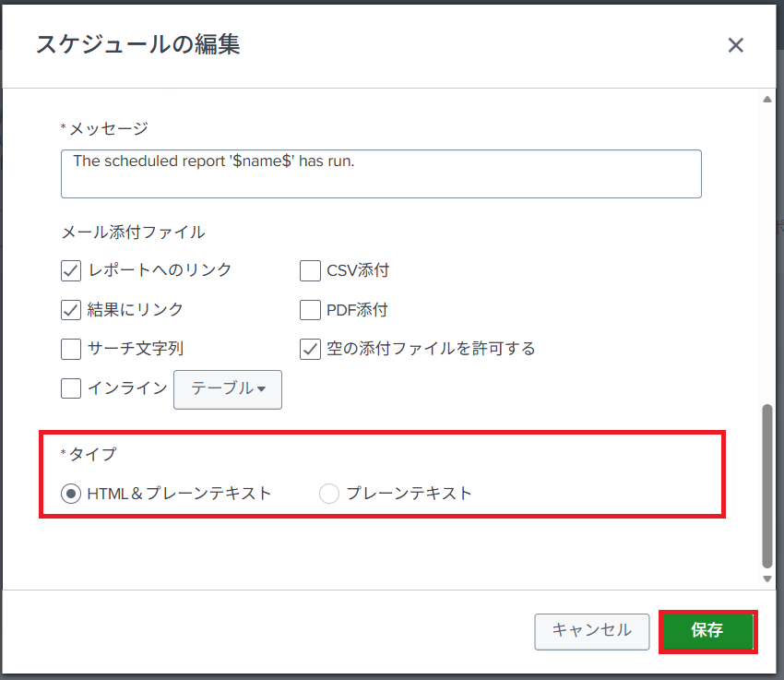Click the vertical scrollbar thumb
This screenshot has width=784, height=680.
pos(766,484)
